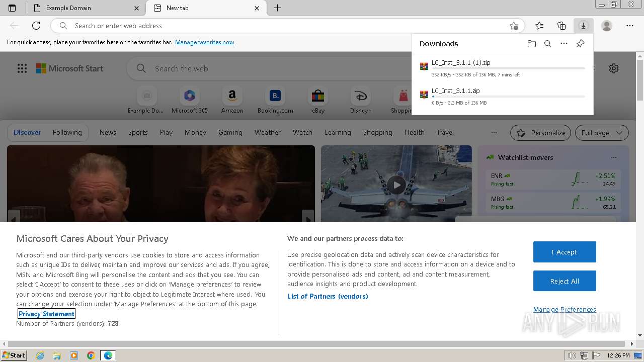Switch to the Example Domain tab
The height and width of the screenshot is (362, 644).
pos(85,8)
